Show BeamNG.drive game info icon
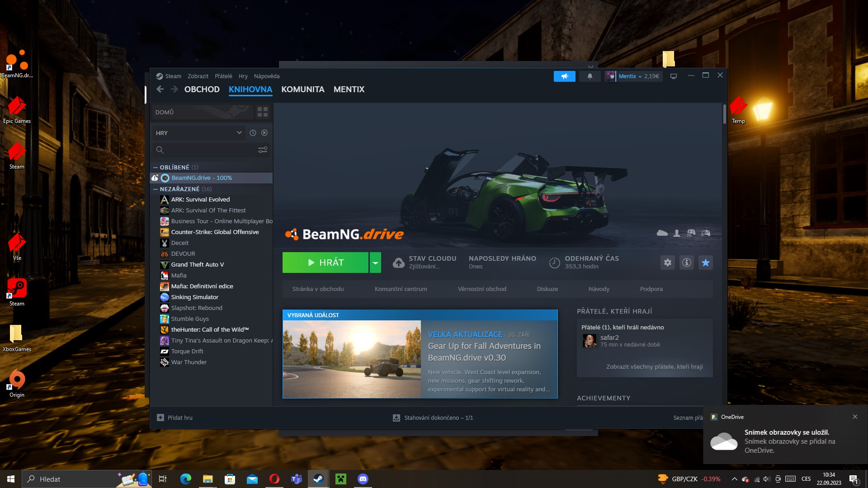868x488 pixels. 687,263
